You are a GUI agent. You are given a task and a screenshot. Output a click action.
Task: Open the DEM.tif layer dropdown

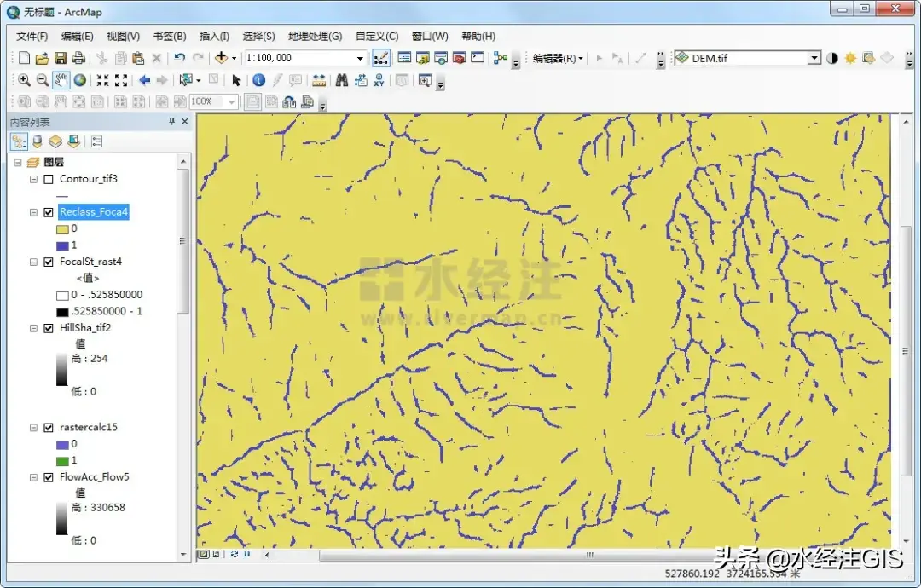pos(814,58)
